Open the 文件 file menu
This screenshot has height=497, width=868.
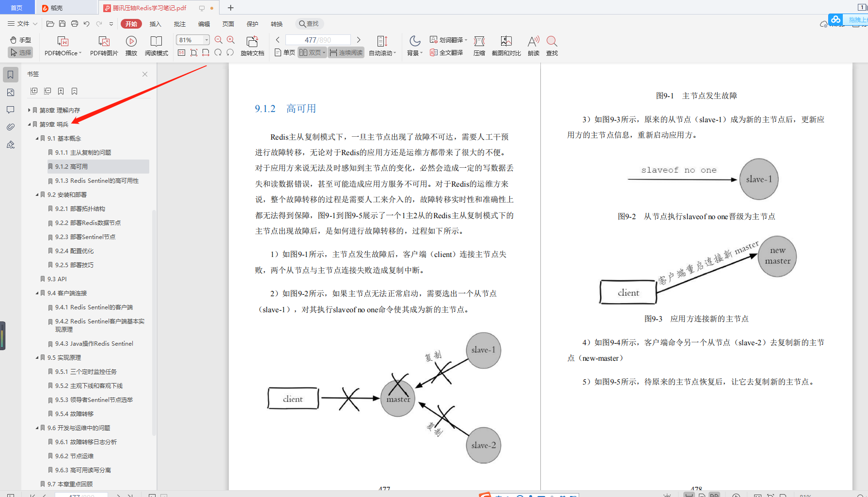22,24
